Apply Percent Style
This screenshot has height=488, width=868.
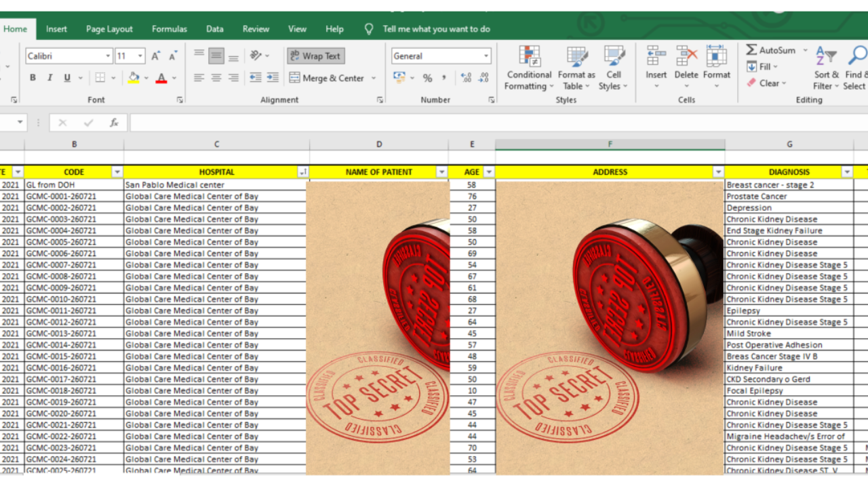click(427, 78)
